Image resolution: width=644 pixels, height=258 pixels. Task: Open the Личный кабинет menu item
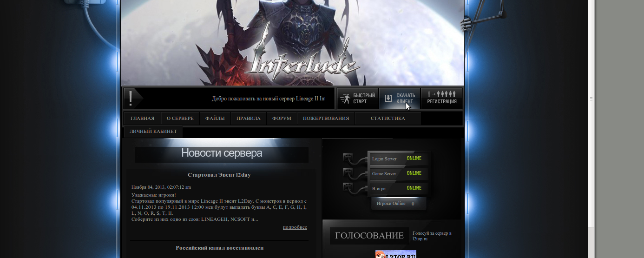(153, 131)
